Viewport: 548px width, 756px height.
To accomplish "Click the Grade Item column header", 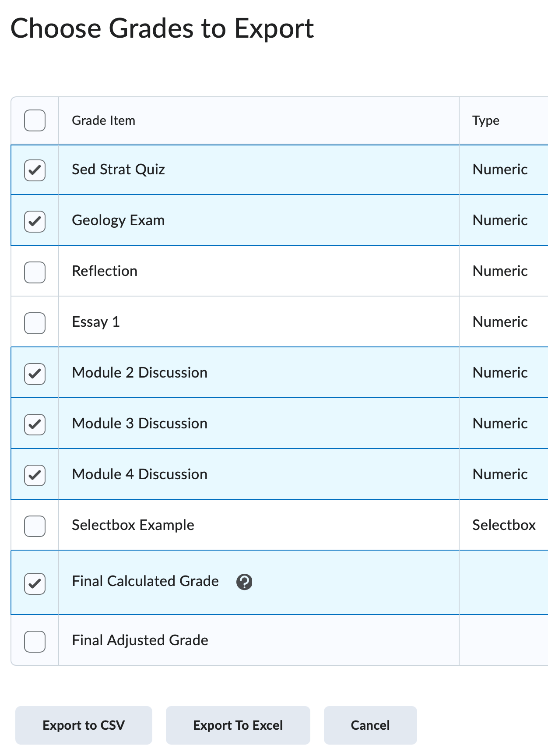I will (x=103, y=121).
